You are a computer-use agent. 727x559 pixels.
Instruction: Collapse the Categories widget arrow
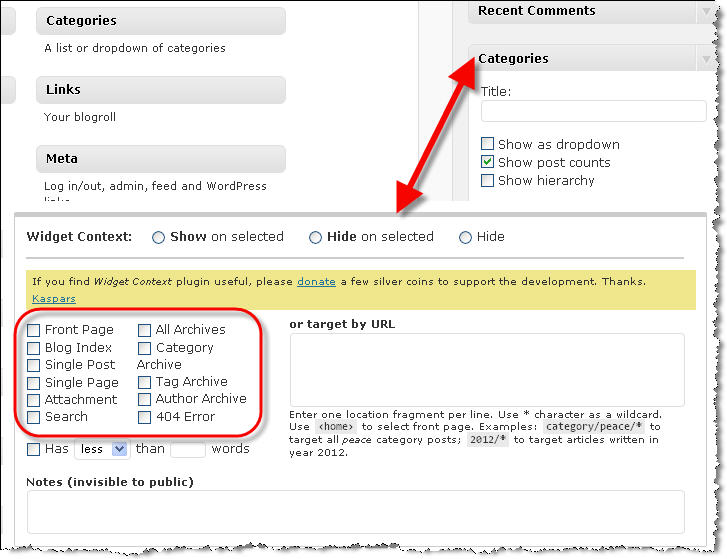tap(706, 59)
